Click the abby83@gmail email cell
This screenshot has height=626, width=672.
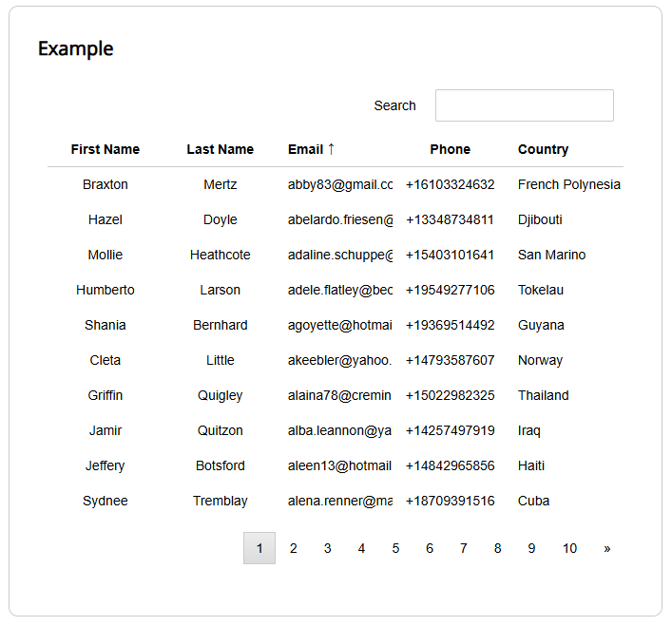(x=339, y=184)
